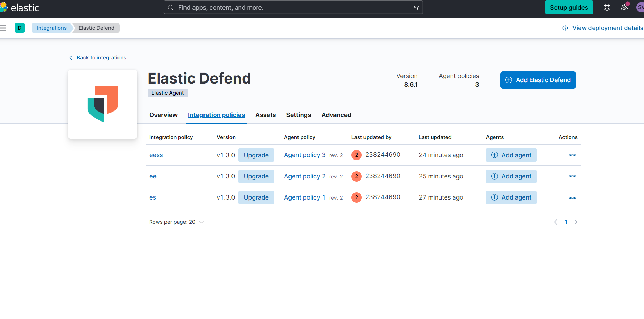Open the Actions menu for the es policy
644x319 pixels.
coord(572,197)
